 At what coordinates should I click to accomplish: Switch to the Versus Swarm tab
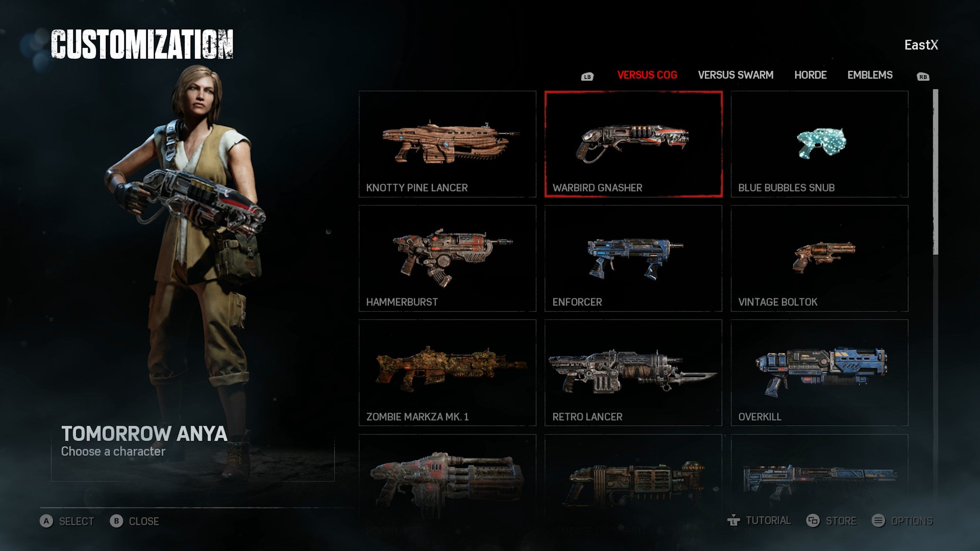(x=735, y=75)
